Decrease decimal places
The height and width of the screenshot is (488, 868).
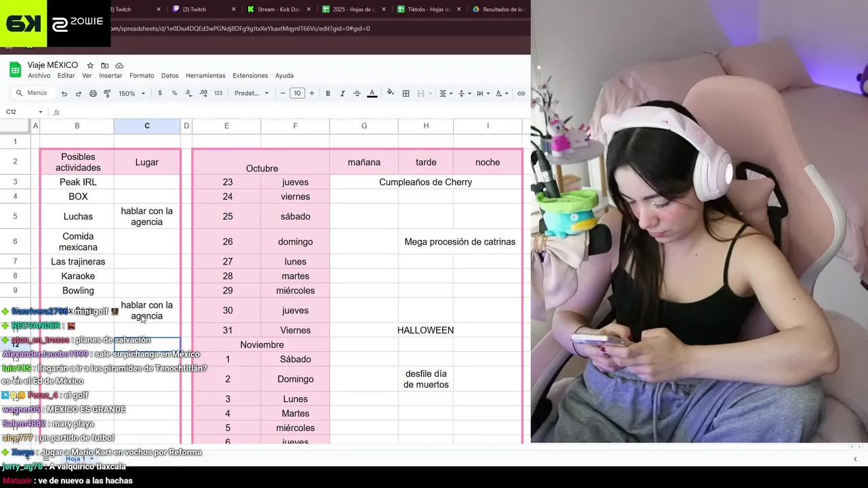point(189,94)
